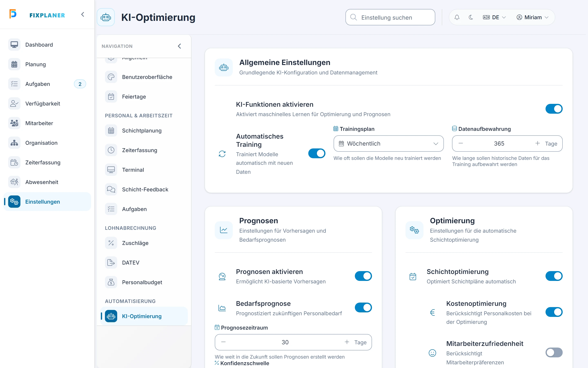Collapse the main sidebar with chevron

83,14
